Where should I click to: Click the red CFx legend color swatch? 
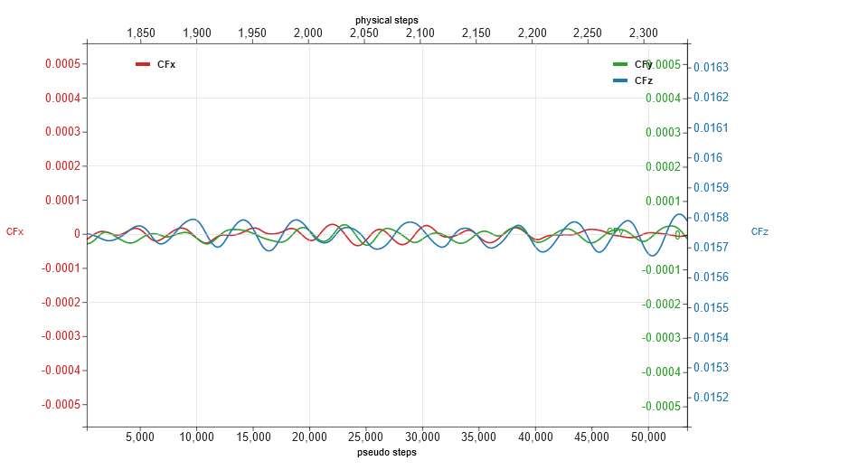point(142,64)
